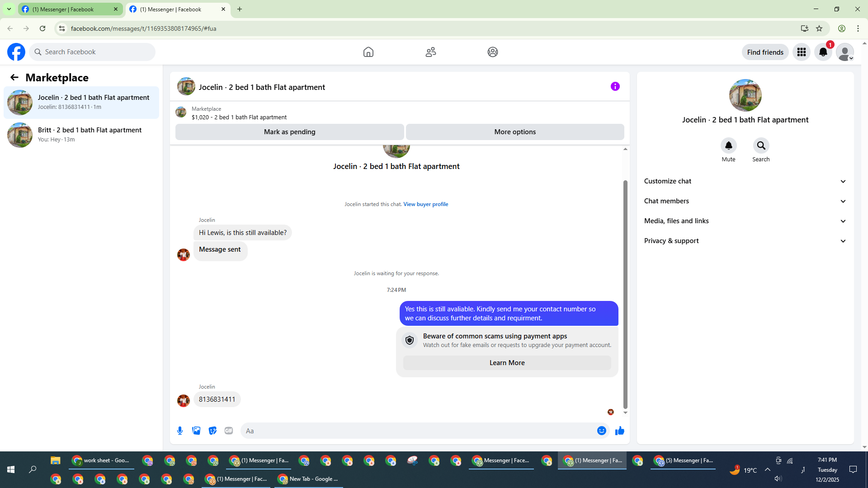Screen dimensions: 868x488
Task: Open the emoji picker in the message box
Action: pyautogui.click(x=601, y=431)
